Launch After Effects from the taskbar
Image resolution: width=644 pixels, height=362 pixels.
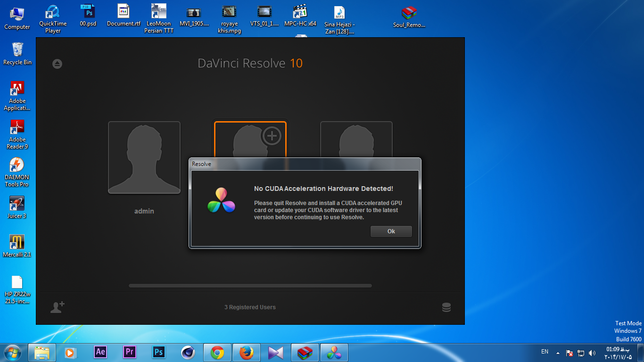click(x=100, y=353)
